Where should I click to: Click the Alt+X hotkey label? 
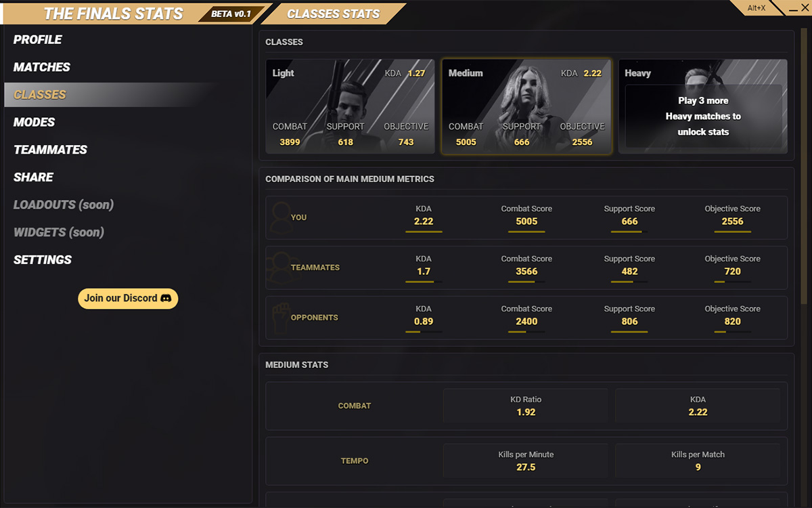pos(756,8)
